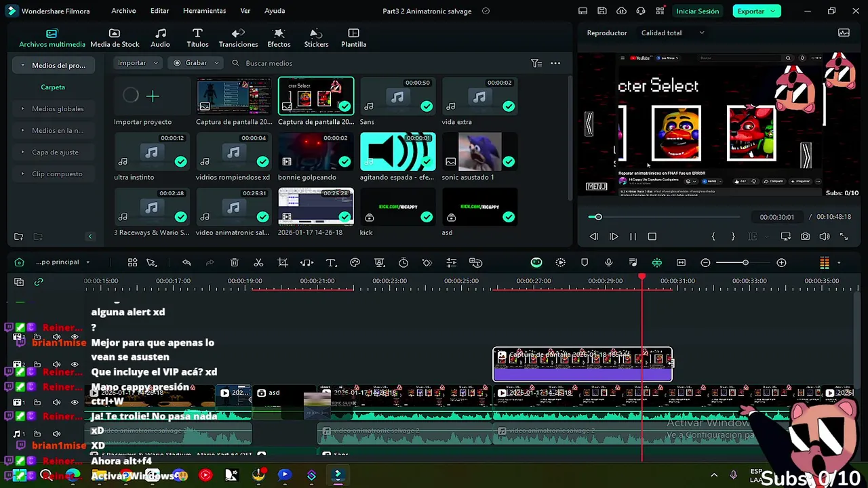The height and width of the screenshot is (488, 868).
Task: Zoom in timeline with plus button
Action: (x=781, y=263)
